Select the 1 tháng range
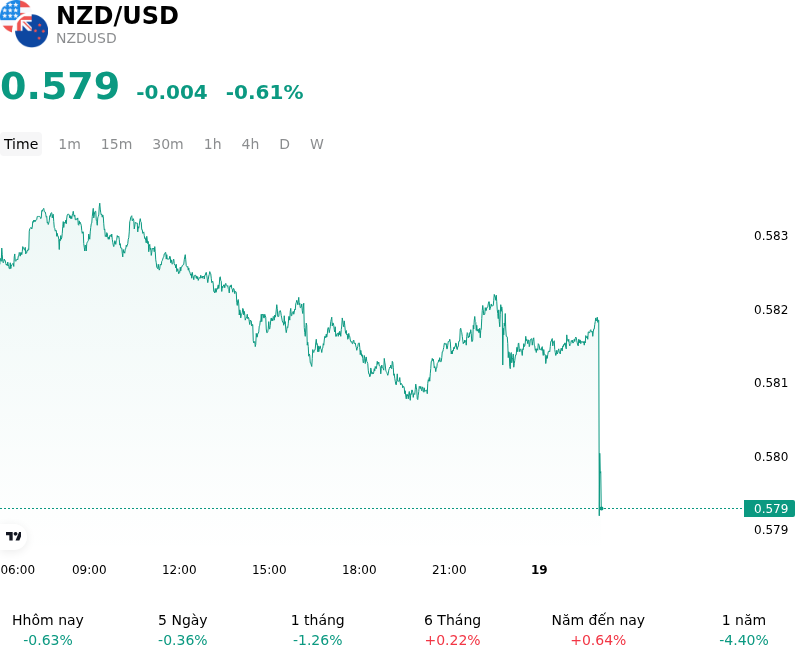This screenshot has width=800, height=660. (x=317, y=630)
